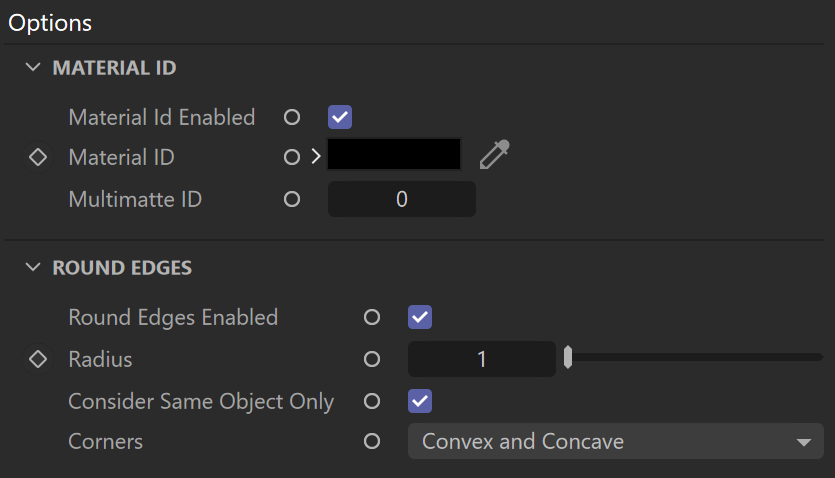
Task: Toggle Round Edges Enabled checkbox
Action: (x=420, y=317)
